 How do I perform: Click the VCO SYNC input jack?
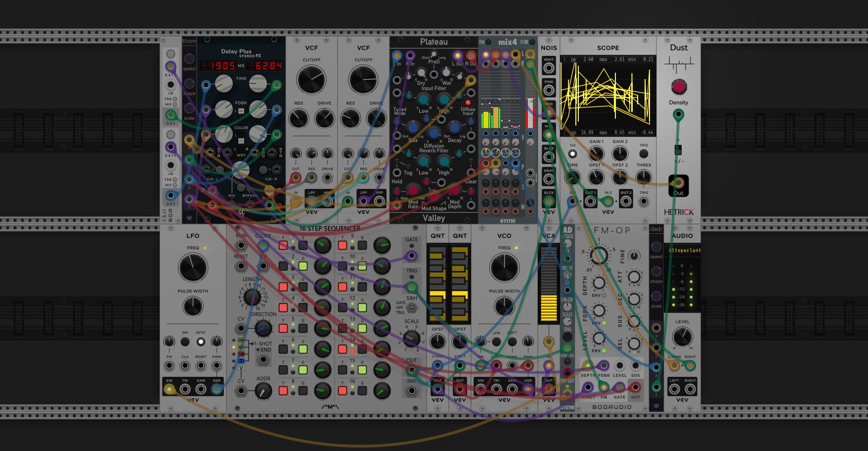512,366
